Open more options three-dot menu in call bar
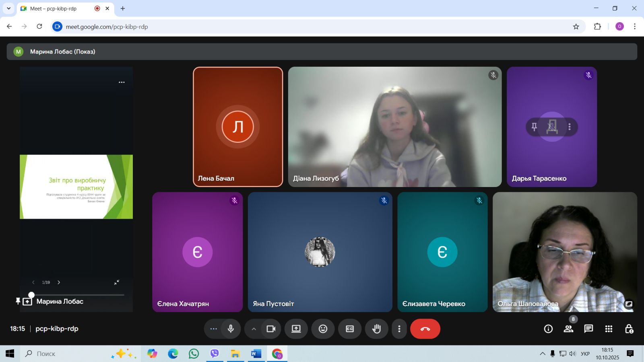Screen dimensions: 644x362 pos(399,329)
